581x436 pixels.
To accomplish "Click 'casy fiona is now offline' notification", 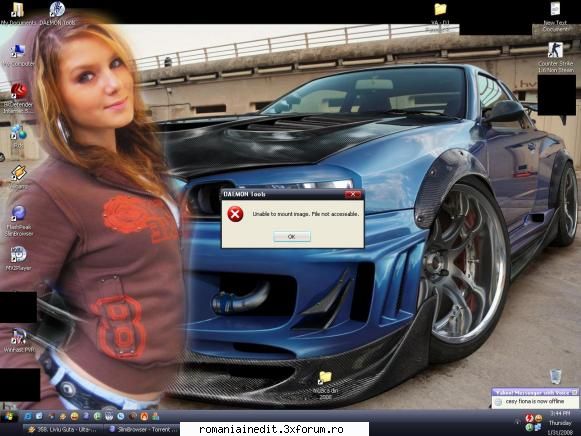I will tap(534, 401).
